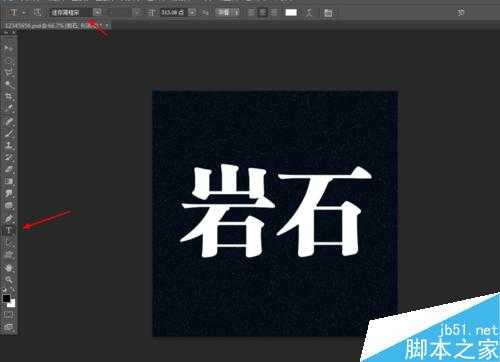Open the Create Warped Text option
This screenshot has height=362, width=500.
pyautogui.click(x=309, y=13)
